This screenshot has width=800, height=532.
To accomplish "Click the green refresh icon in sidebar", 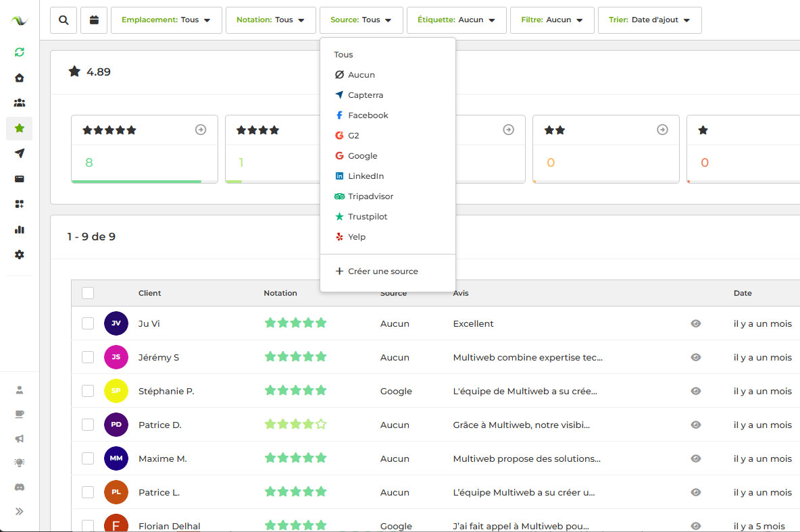I will tap(20, 52).
